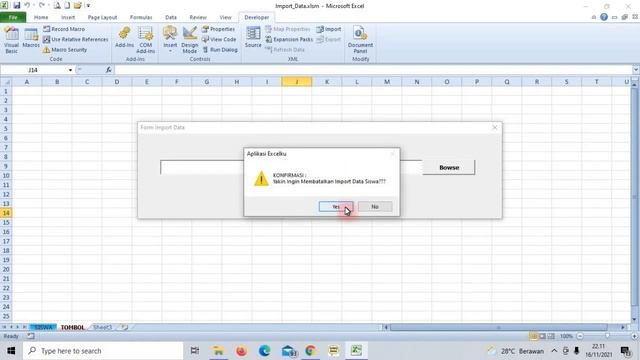The image size is (640, 360).
Task: Open the Visual Basic editor
Action: (x=11, y=40)
